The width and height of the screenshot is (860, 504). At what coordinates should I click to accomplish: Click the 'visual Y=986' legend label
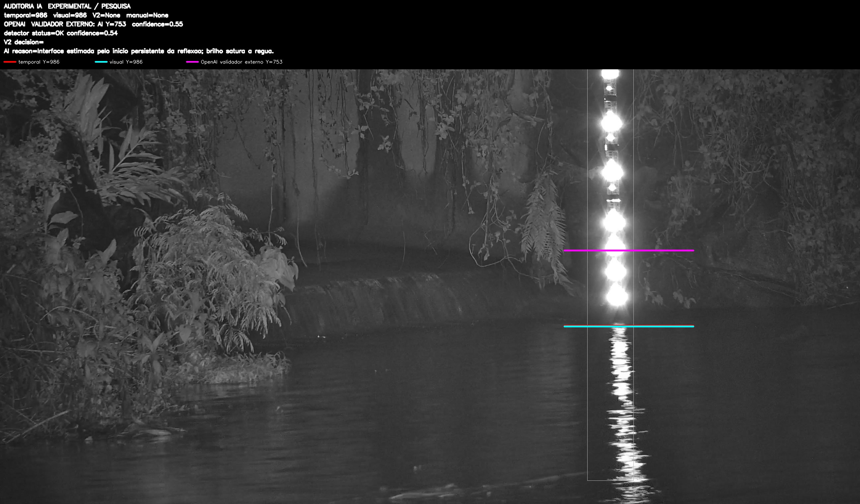126,62
